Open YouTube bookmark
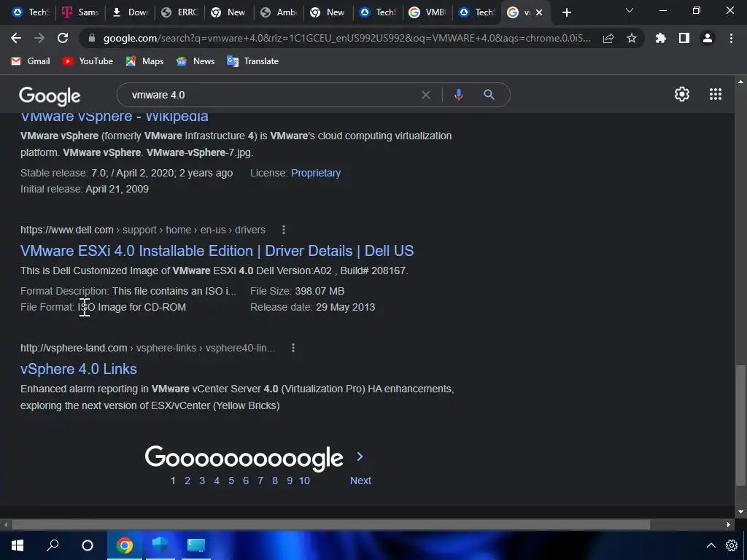This screenshot has height=560, width=747. click(x=88, y=61)
